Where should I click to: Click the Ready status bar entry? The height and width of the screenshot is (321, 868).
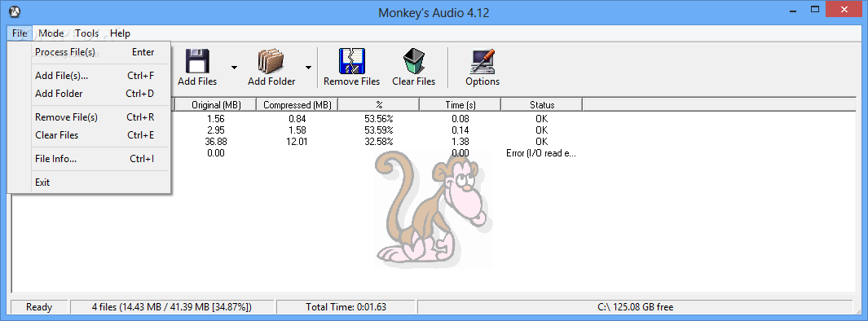[39, 307]
